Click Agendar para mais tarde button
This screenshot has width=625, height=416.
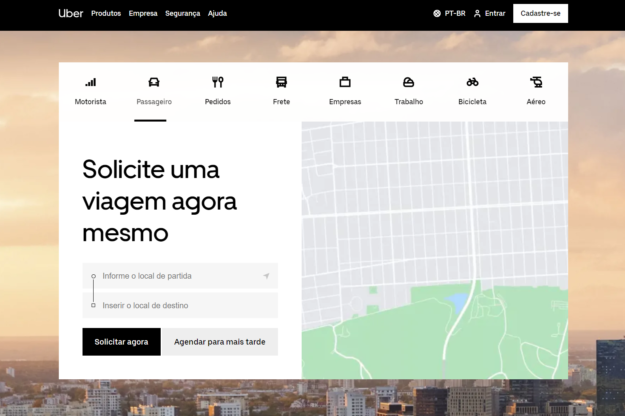220,342
